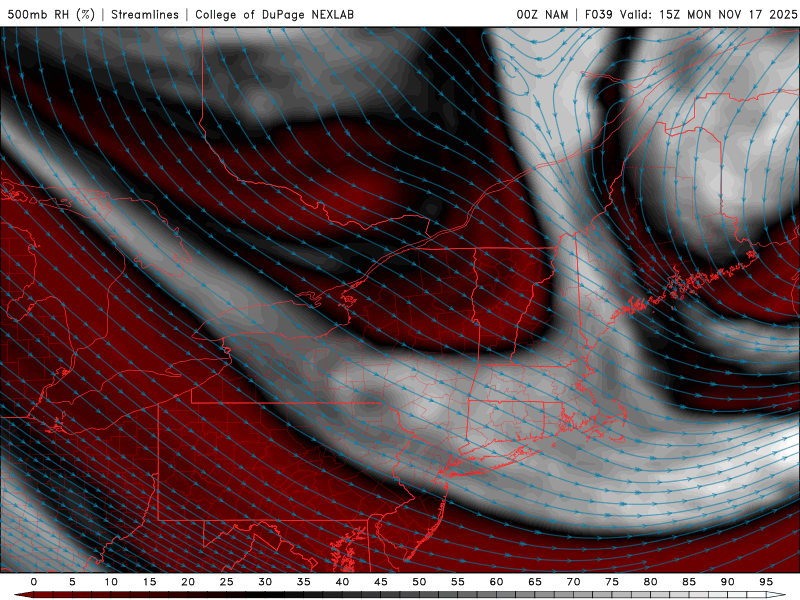The height and width of the screenshot is (600, 800).
Task: Click "15Z MON NOV 17 2025" valid time
Action: coord(728,14)
